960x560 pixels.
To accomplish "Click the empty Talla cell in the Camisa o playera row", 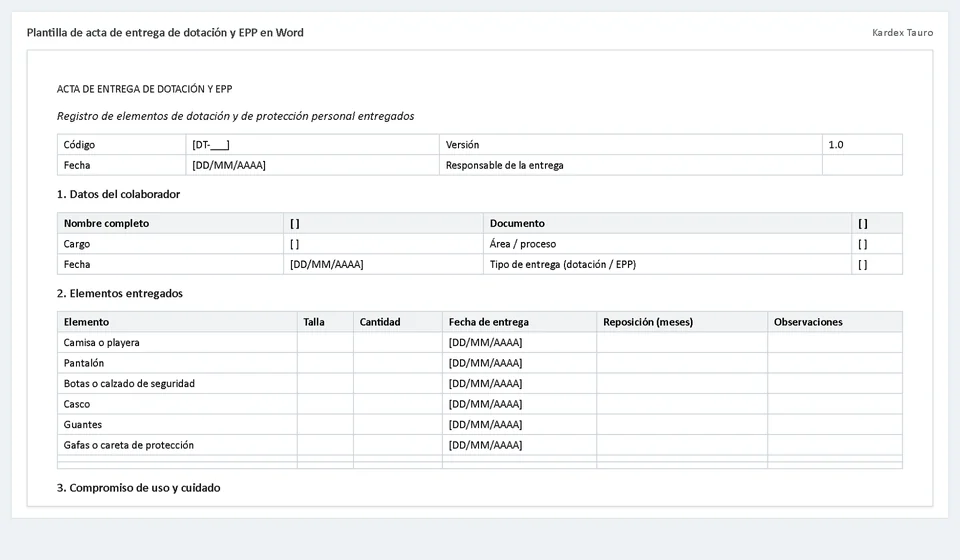I will click(x=325, y=343).
